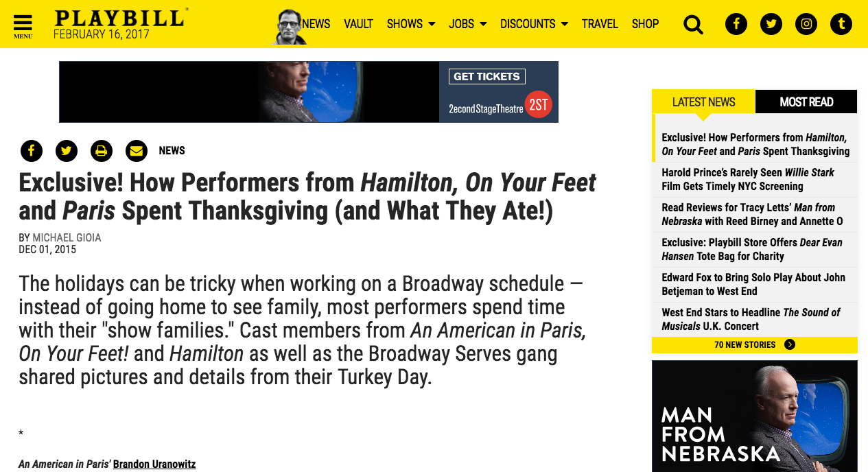
Task: Open Playbill's Tumblr icon in header
Action: click(x=841, y=25)
